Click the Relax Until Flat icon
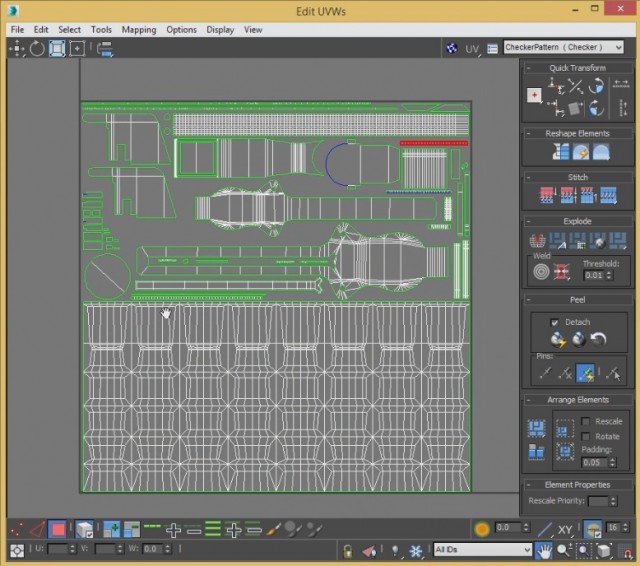 (579, 152)
